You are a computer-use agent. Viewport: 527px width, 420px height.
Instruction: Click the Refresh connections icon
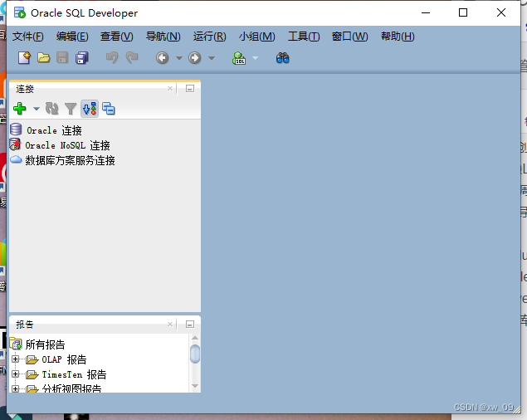coord(51,108)
